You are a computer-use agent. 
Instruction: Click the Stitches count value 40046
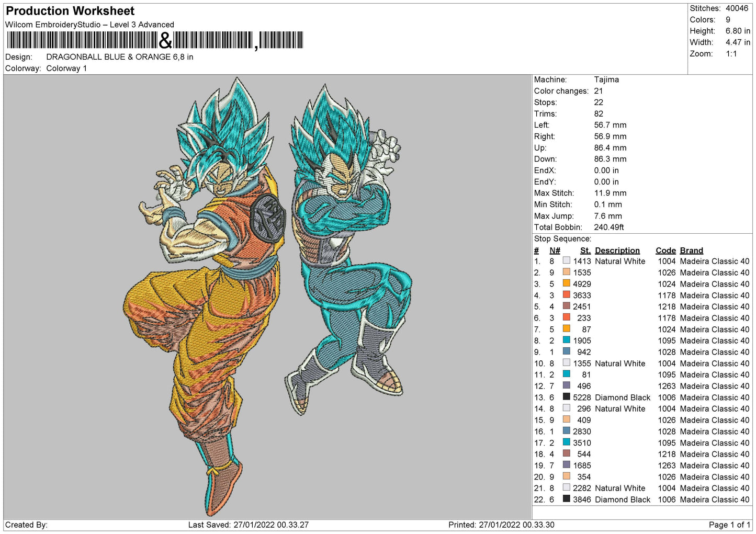(737, 8)
